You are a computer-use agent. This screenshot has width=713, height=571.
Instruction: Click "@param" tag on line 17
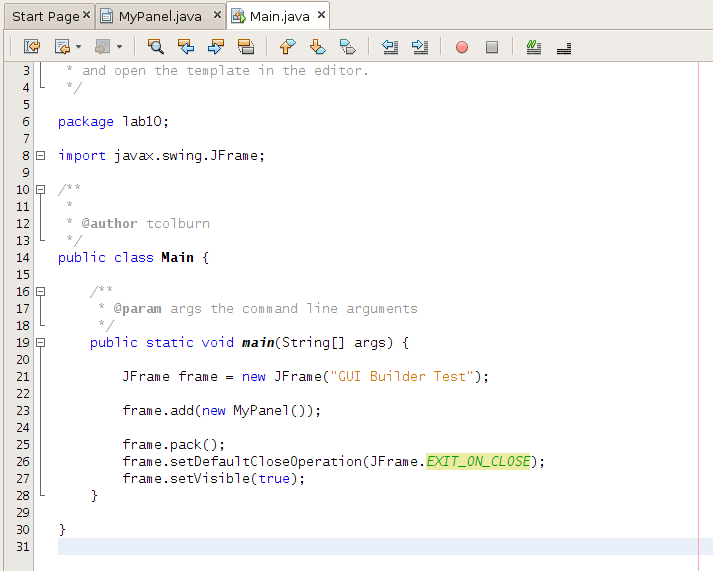[137, 308]
